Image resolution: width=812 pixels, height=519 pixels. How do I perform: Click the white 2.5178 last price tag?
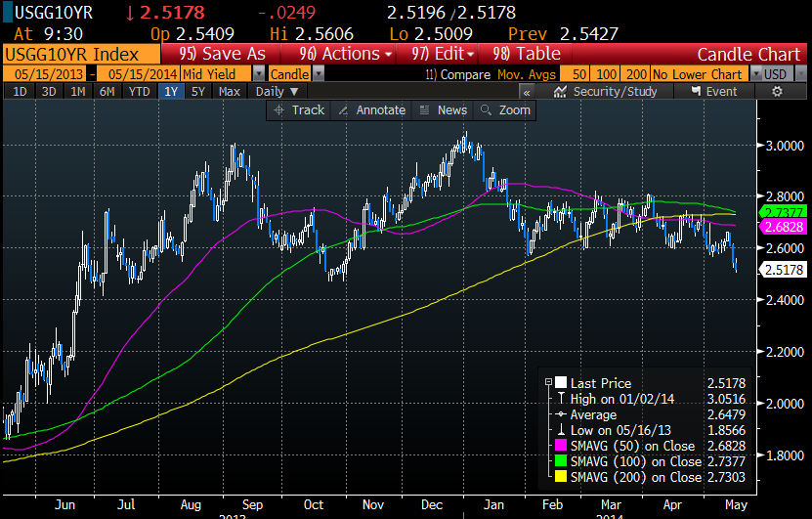pyautogui.click(x=783, y=270)
